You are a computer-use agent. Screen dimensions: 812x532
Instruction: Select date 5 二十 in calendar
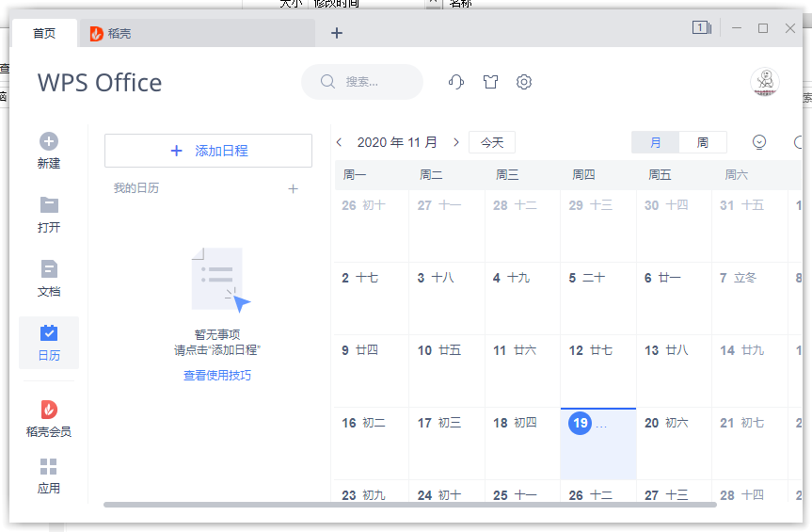coord(598,298)
